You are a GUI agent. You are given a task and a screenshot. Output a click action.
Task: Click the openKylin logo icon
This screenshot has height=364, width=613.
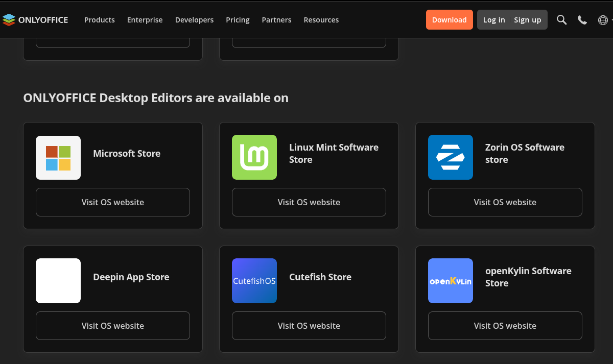point(451,281)
